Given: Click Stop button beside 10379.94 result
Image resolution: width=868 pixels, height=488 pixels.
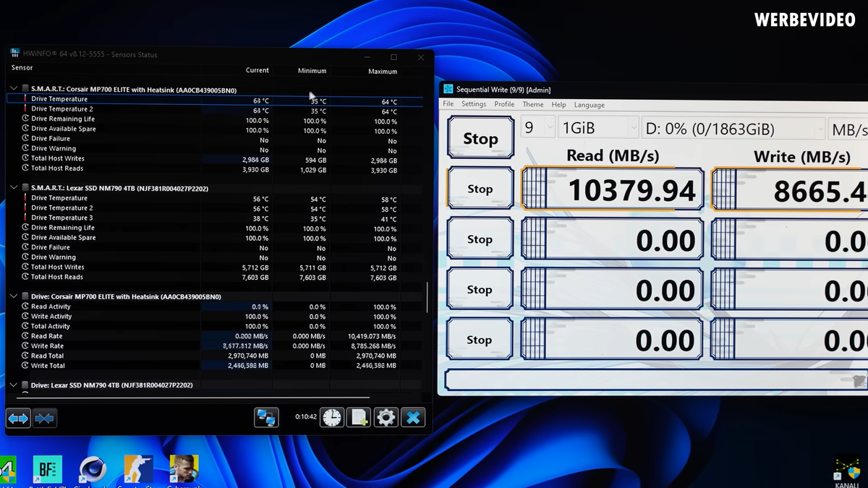Looking at the screenshot, I should [x=480, y=189].
